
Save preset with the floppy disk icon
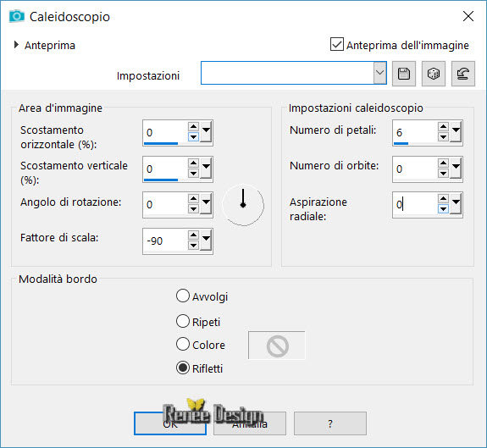point(404,74)
